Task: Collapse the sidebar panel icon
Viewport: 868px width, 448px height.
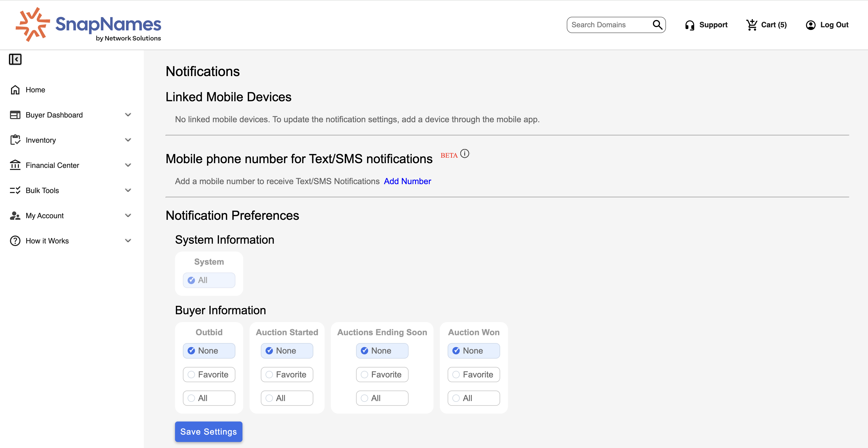Action: [x=15, y=59]
